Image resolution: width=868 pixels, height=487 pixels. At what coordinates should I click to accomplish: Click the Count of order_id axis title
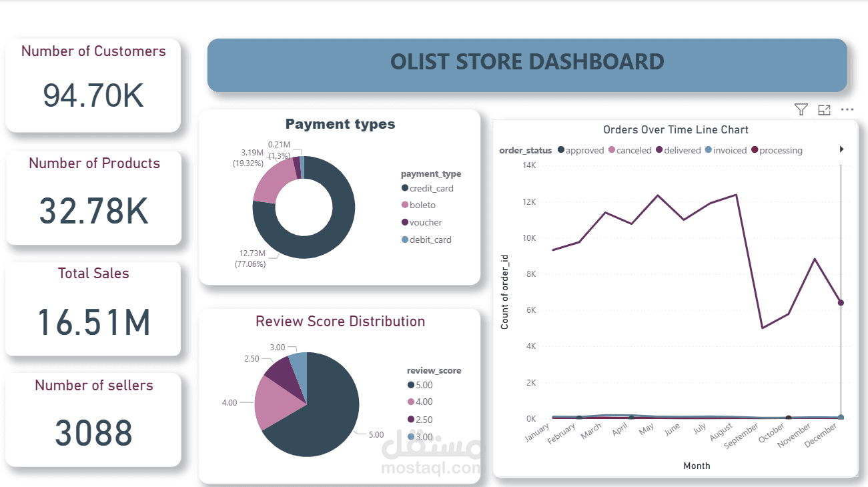505,292
